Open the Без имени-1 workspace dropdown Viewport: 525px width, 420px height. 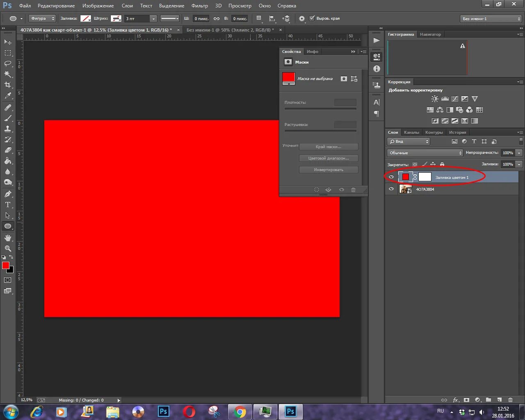pos(491,18)
